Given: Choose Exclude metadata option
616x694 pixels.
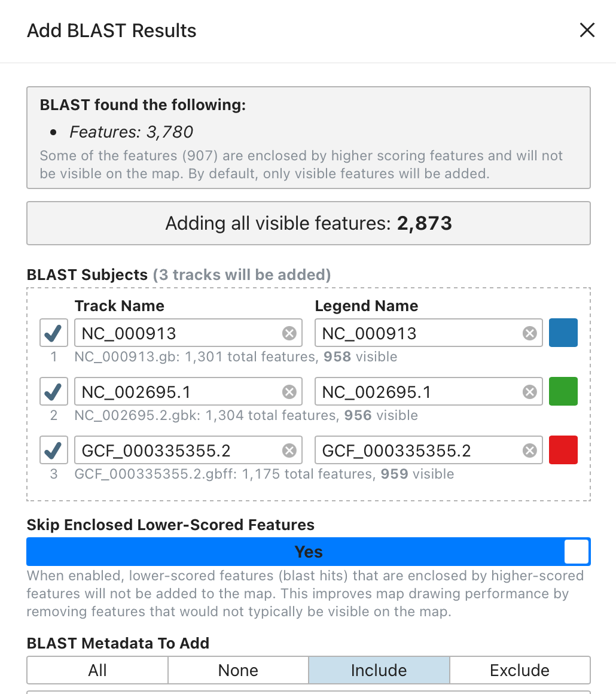Looking at the screenshot, I should pyautogui.click(x=520, y=670).
